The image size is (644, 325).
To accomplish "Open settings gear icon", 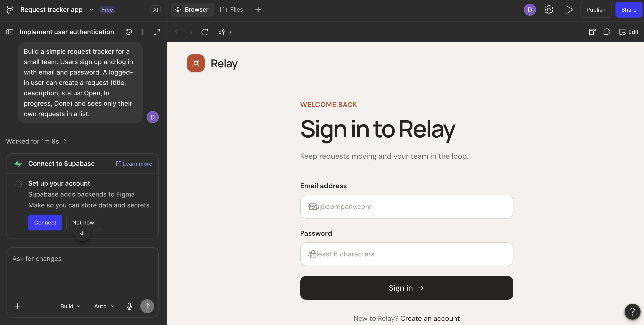I will point(549,10).
